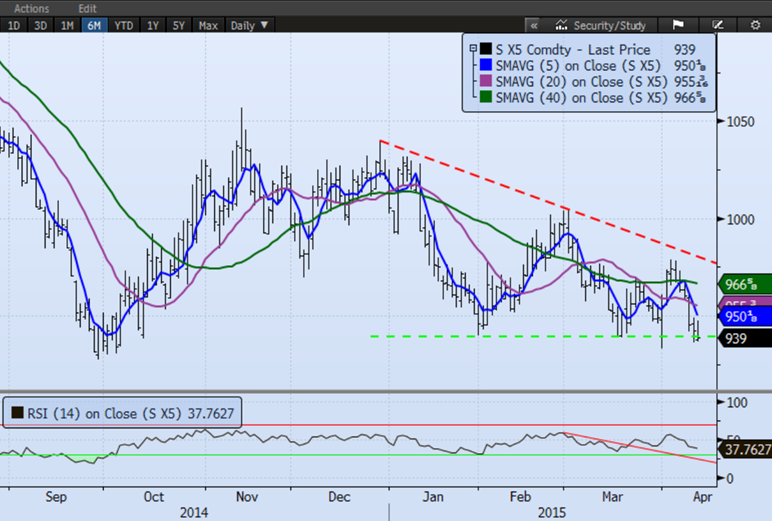Click blue SMAVG (5) color swatch
The width and height of the screenshot is (772, 521).
click(484, 66)
